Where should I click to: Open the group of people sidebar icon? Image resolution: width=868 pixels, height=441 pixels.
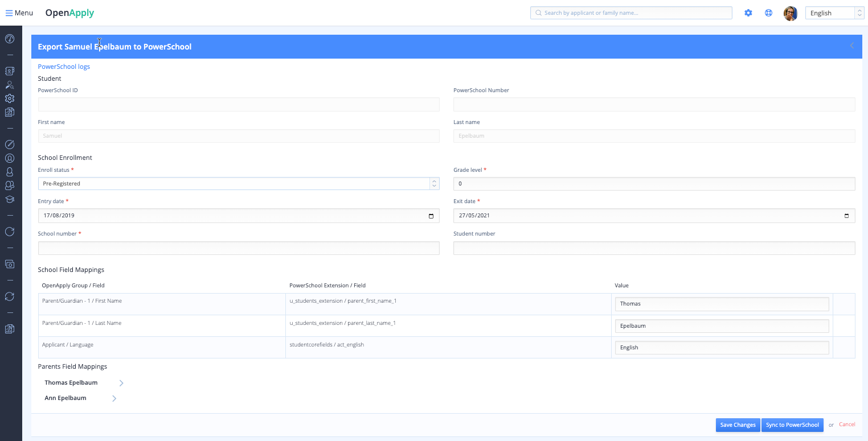click(x=10, y=186)
